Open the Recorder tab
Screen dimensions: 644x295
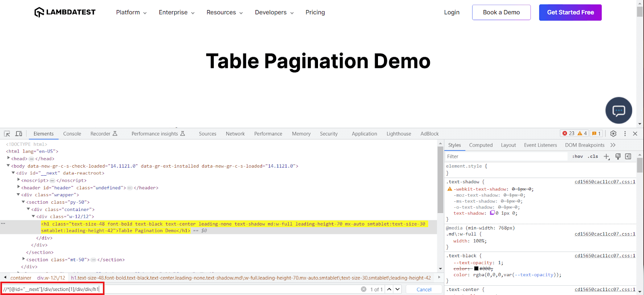[x=103, y=134]
